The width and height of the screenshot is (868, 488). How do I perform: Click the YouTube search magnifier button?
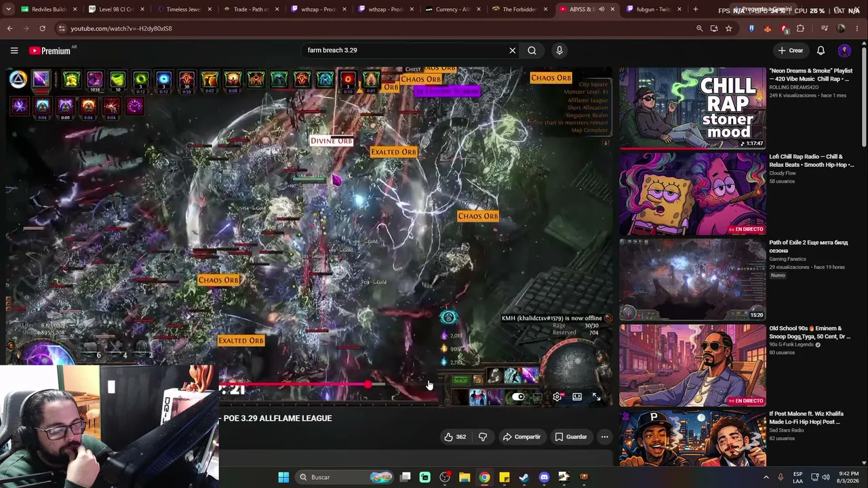[x=532, y=50]
